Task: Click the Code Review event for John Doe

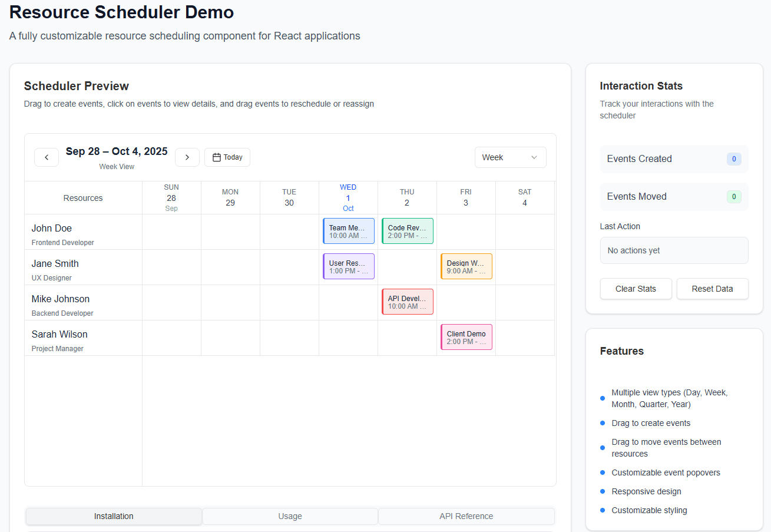Action: [407, 230]
